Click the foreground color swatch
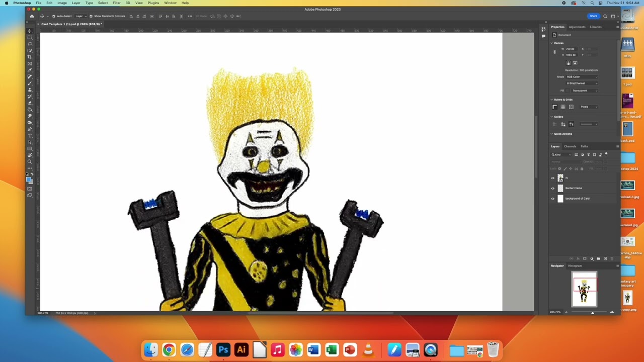This screenshot has height=362, width=644. [28, 178]
